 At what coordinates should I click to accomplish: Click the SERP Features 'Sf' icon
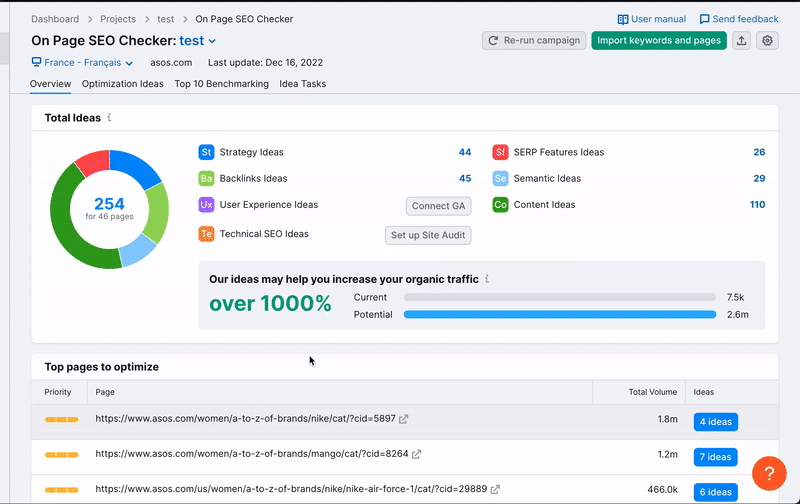(x=500, y=152)
